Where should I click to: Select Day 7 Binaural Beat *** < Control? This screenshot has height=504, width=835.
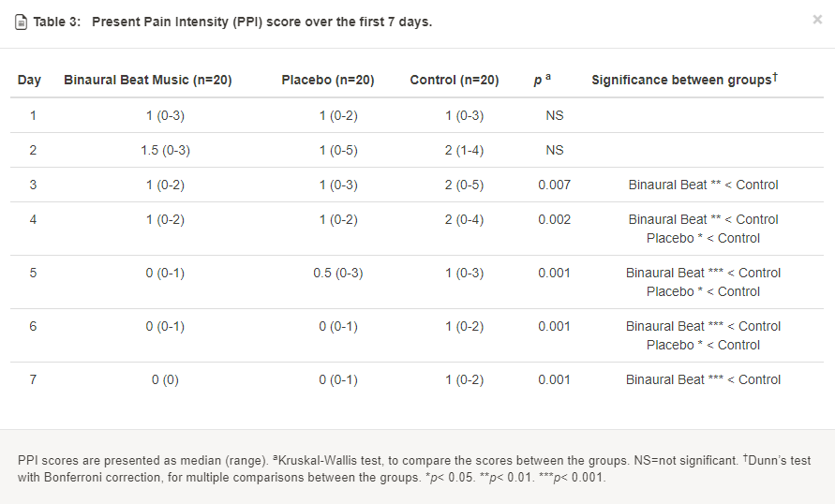coord(703,379)
